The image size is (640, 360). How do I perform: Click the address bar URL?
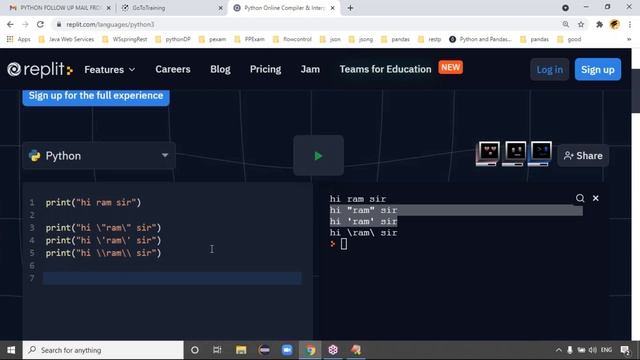click(x=110, y=24)
